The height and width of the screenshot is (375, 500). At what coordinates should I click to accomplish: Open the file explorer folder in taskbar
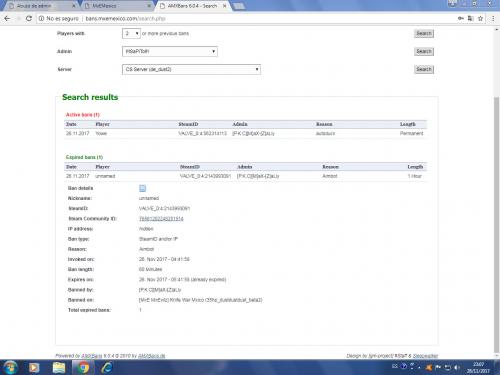59,367
